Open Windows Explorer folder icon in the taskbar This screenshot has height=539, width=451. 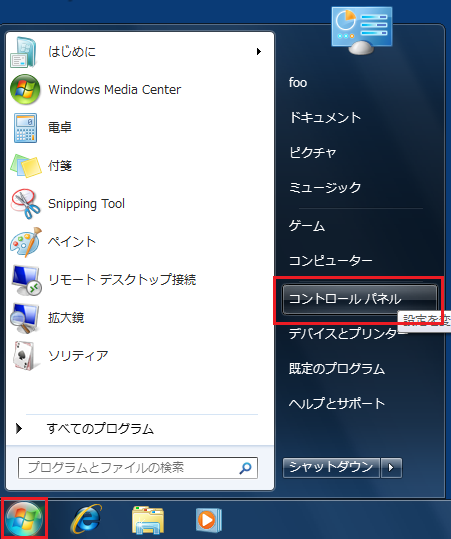148,520
